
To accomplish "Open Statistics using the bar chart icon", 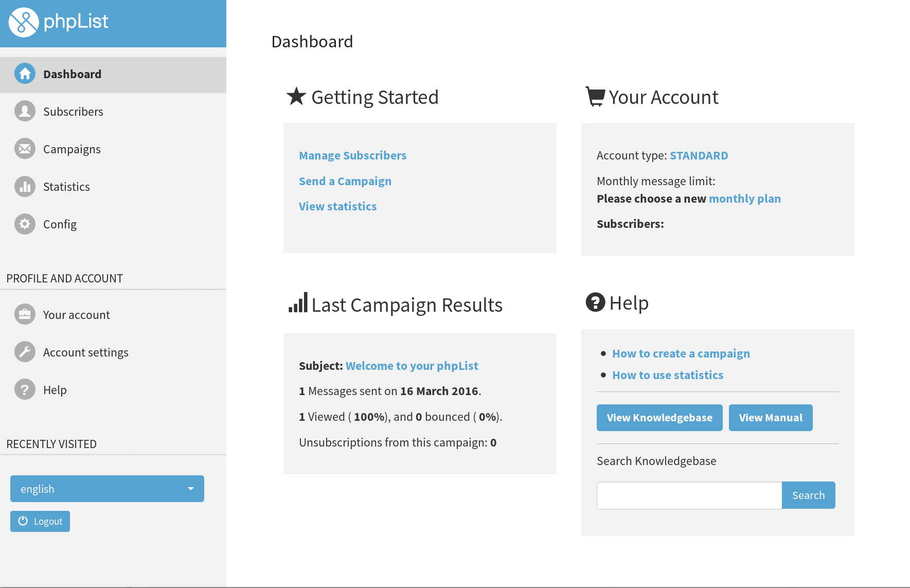I will pyautogui.click(x=24, y=186).
